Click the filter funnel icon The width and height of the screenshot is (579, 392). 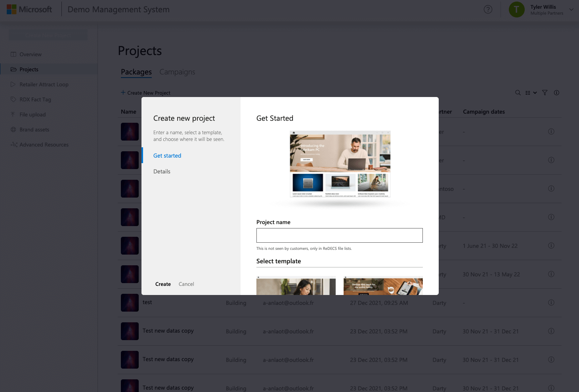click(545, 93)
